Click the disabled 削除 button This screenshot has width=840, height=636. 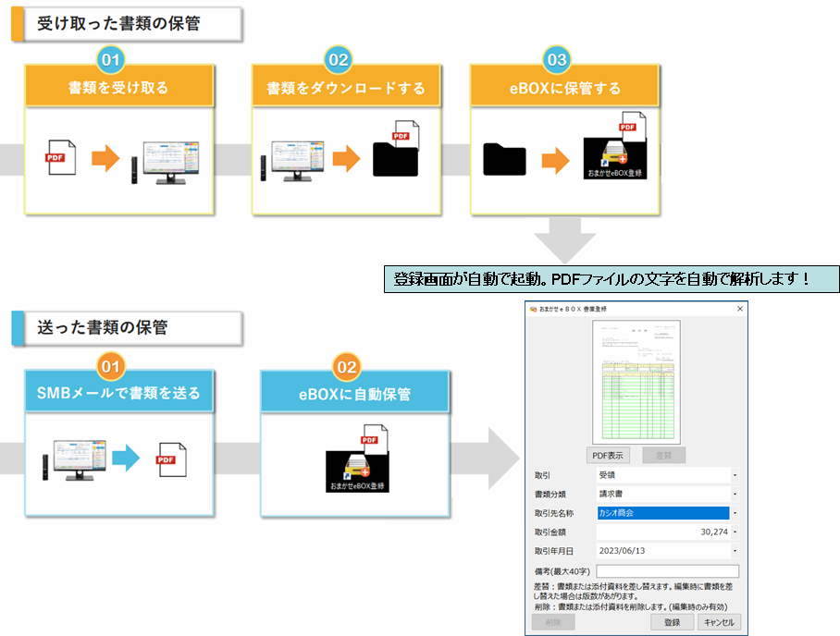[x=553, y=622]
